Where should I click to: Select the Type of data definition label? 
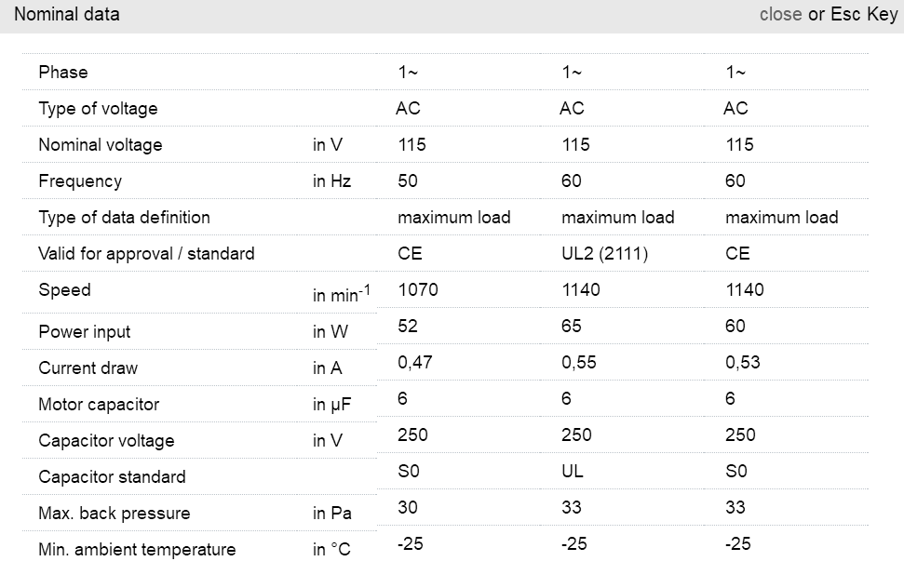coord(124,218)
